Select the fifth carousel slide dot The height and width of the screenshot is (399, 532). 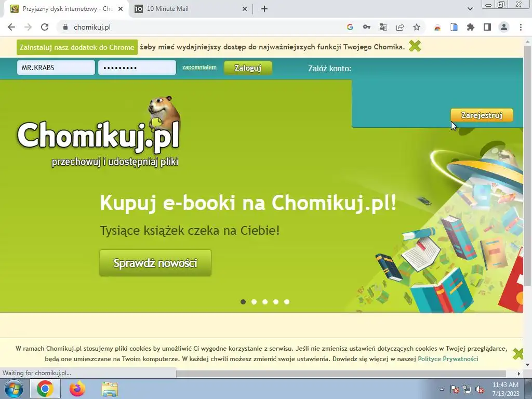click(x=287, y=302)
